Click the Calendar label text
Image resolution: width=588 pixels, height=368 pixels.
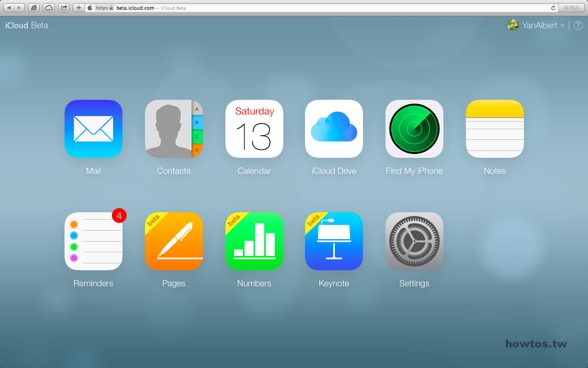[x=254, y=171]
